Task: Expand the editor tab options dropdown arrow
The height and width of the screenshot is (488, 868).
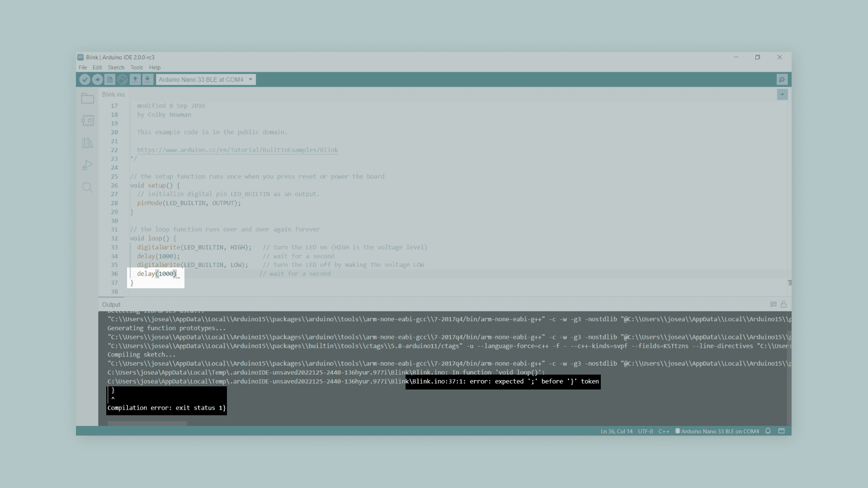Action: tap(782, 94)
